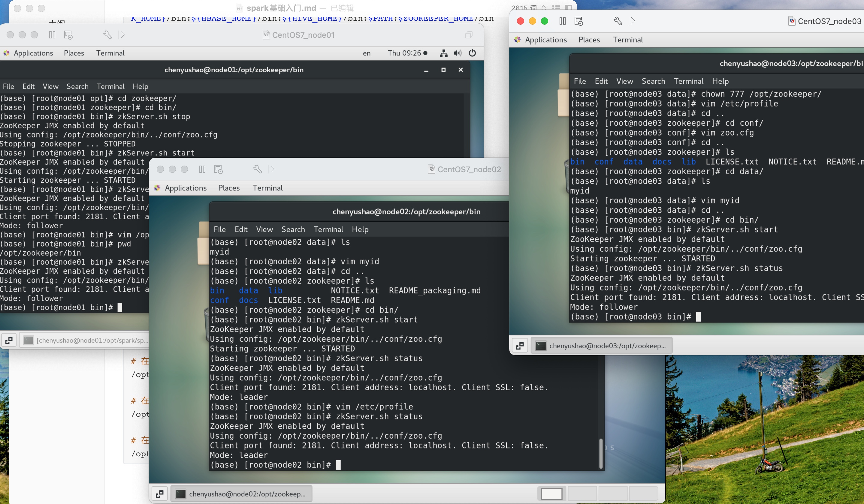Expand toolbar chevron in CentOS7_node03 window
This screenshot has height=504, width=864.
click(633, 21)
